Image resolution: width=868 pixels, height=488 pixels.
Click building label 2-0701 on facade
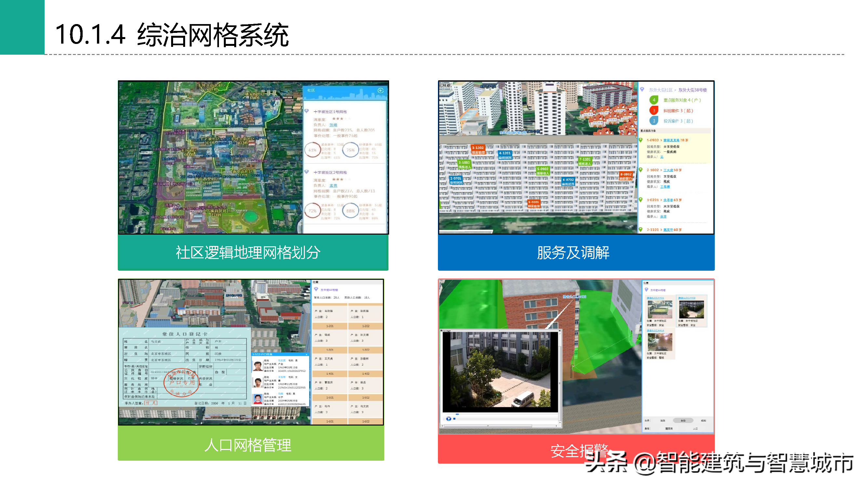(456, 180)
